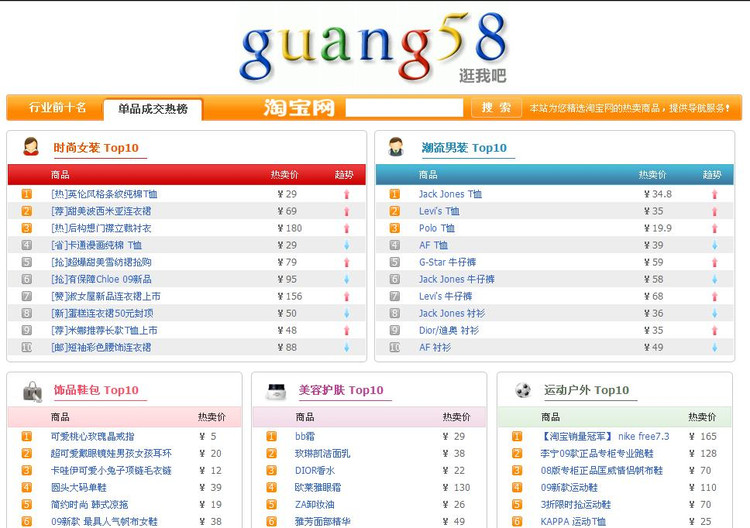Click up-trend arrow for Dior/迪奥 衬衫

tap(715, 330)
